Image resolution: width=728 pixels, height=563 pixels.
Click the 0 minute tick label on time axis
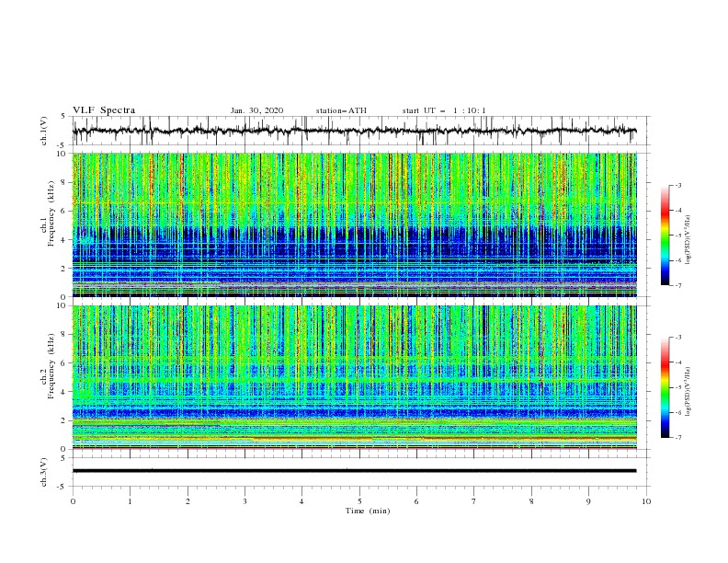[73, 501]
